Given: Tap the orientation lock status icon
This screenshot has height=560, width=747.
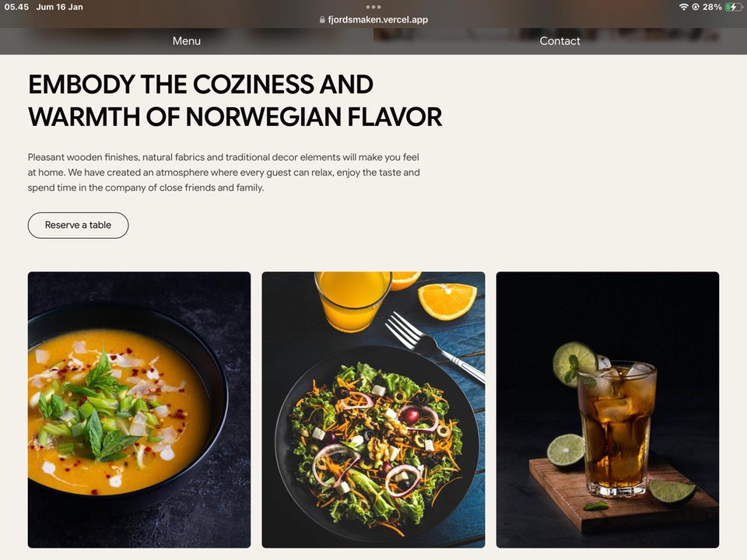Looking at the screenshot, I should (695, 7).
